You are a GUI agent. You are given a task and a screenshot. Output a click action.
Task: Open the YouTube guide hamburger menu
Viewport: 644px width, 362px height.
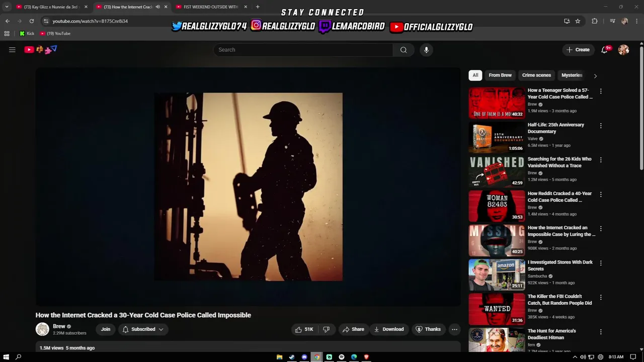[12, 50]
